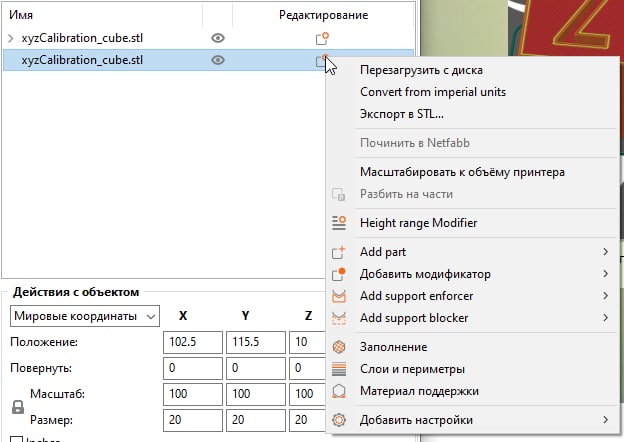The image size is (624, 442).
Task: Toggle visibility eye of first xyzCalibration_cube.stl
Action: (218, 38)
